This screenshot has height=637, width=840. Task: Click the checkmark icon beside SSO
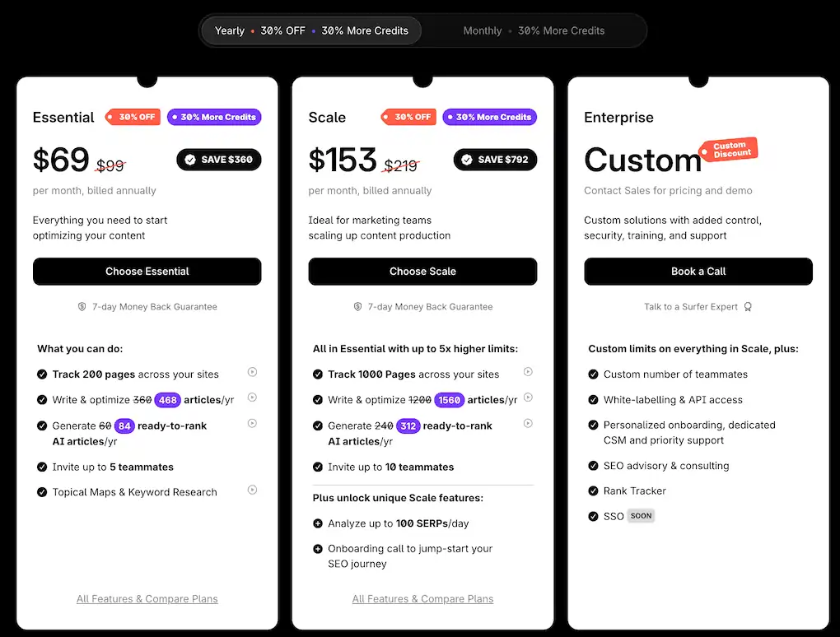[x=593, y=516]
